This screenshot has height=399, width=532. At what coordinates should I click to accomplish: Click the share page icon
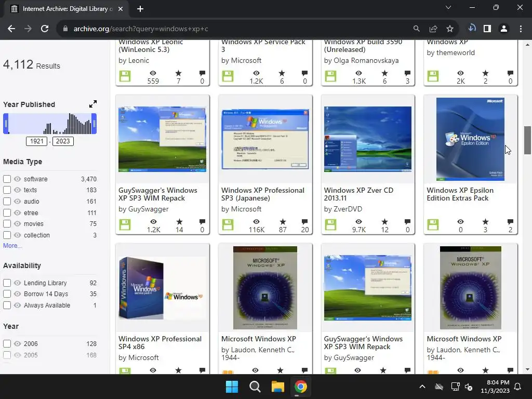[x=433, y=29]
